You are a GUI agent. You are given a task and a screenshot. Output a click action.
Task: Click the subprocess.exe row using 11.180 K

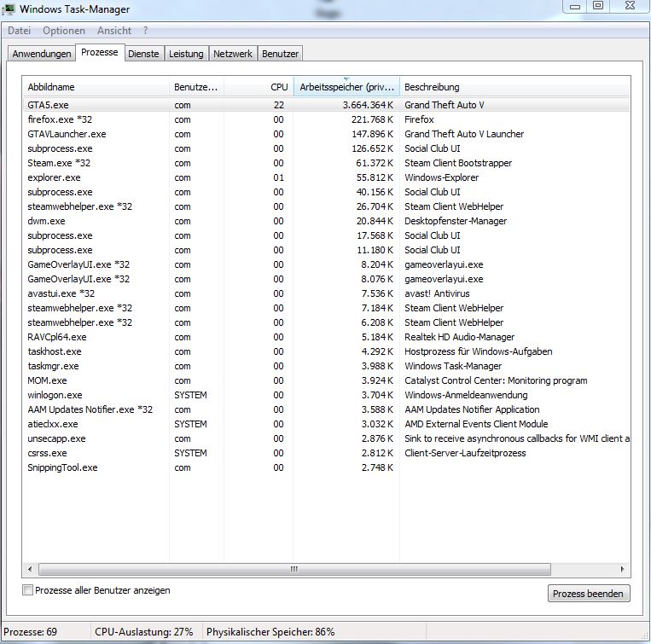tap(326, 250)
